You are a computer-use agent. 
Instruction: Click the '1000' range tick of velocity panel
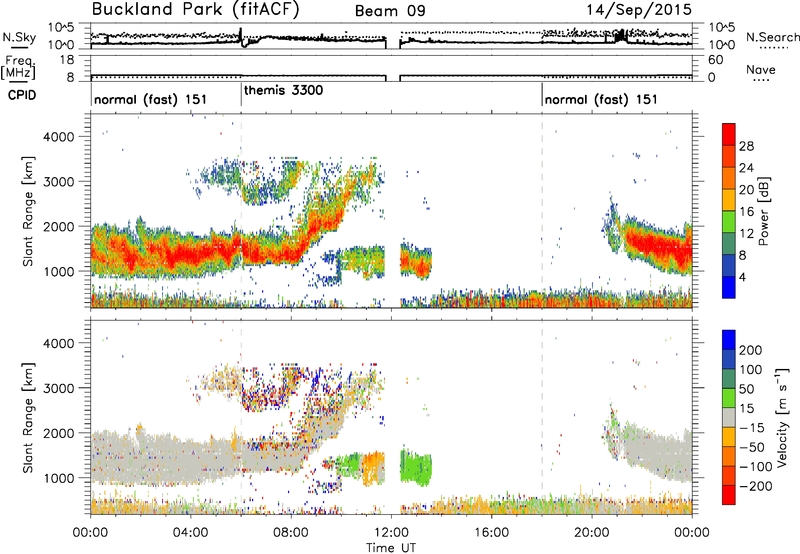click(59, 478)
